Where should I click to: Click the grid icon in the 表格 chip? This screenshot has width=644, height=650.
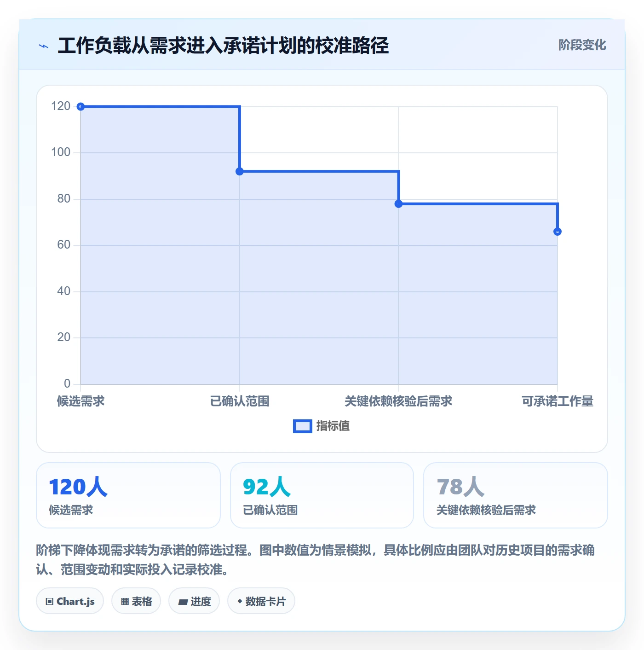(x=125, y=602)
